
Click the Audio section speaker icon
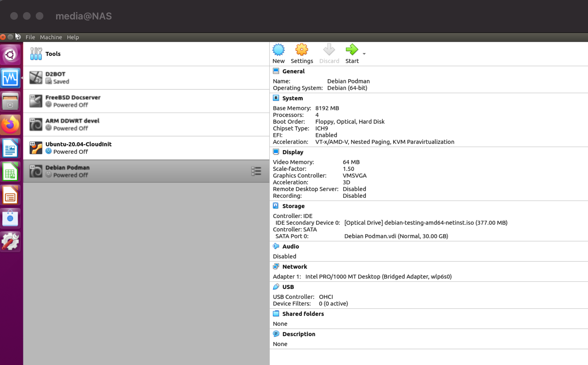point(276,246)
